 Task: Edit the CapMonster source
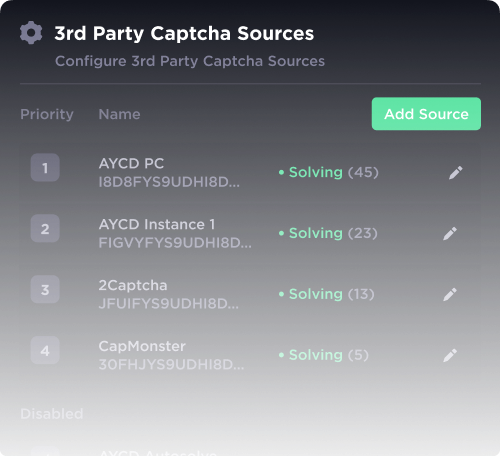coord(450,355)
